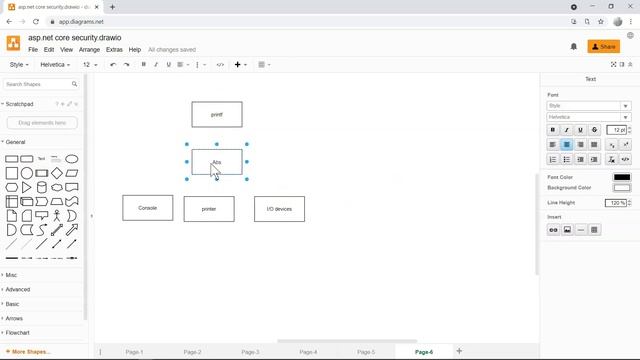Toggle italic in the Text panel

click(567, 130)
